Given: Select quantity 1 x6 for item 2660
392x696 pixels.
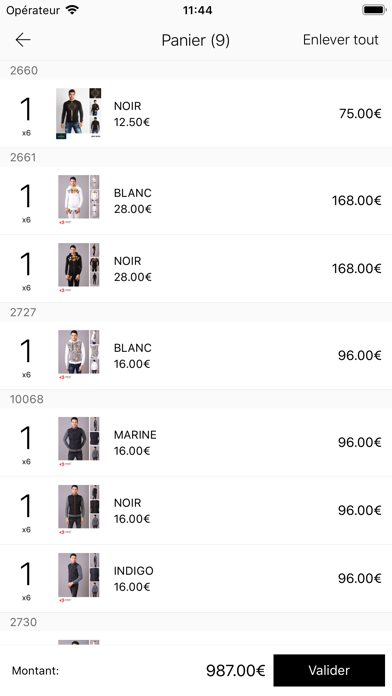Looking at the screenshot, I should [26, 116].
